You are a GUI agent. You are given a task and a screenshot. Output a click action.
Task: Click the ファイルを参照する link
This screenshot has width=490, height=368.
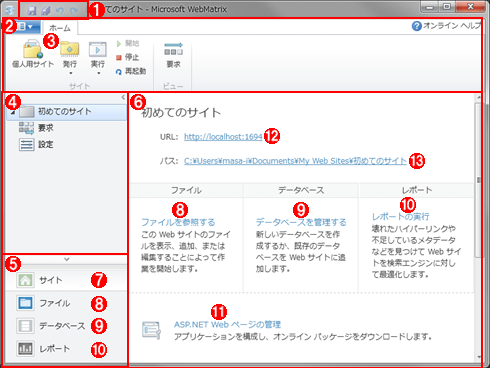click(x=178, y=222)
